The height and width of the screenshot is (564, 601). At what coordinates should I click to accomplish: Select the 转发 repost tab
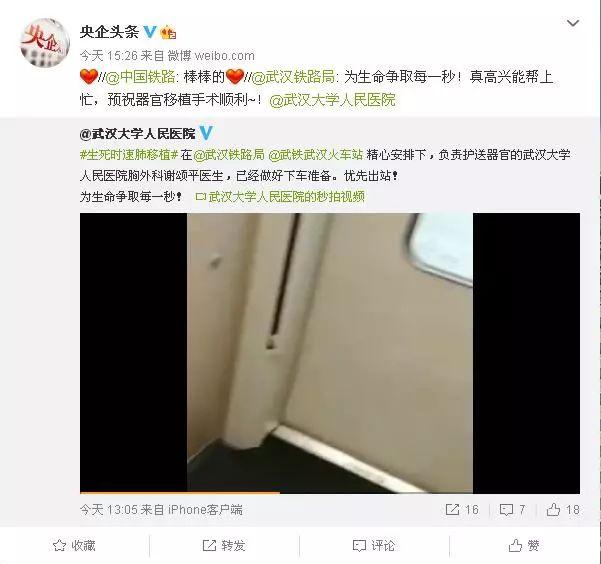[224, 545]
